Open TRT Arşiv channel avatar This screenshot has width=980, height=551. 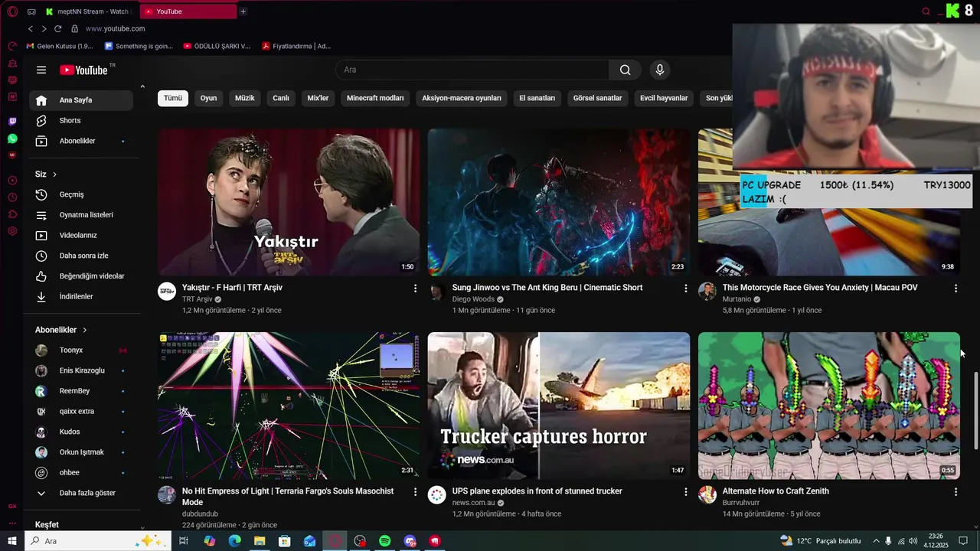167,292
